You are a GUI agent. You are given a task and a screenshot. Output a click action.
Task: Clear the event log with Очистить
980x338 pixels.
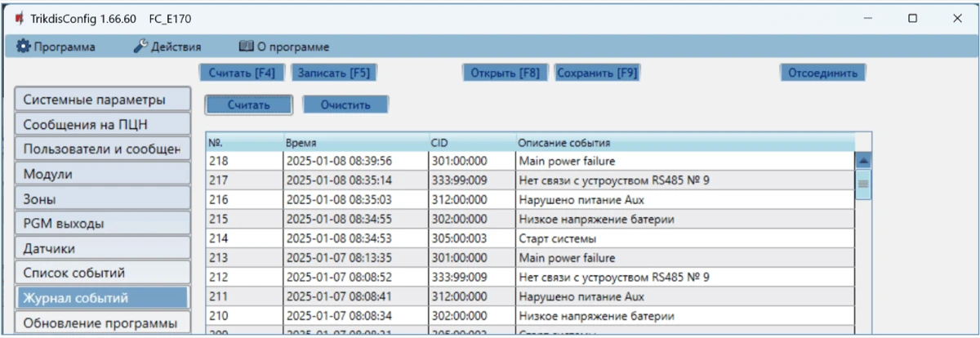[x=345, y=105]
